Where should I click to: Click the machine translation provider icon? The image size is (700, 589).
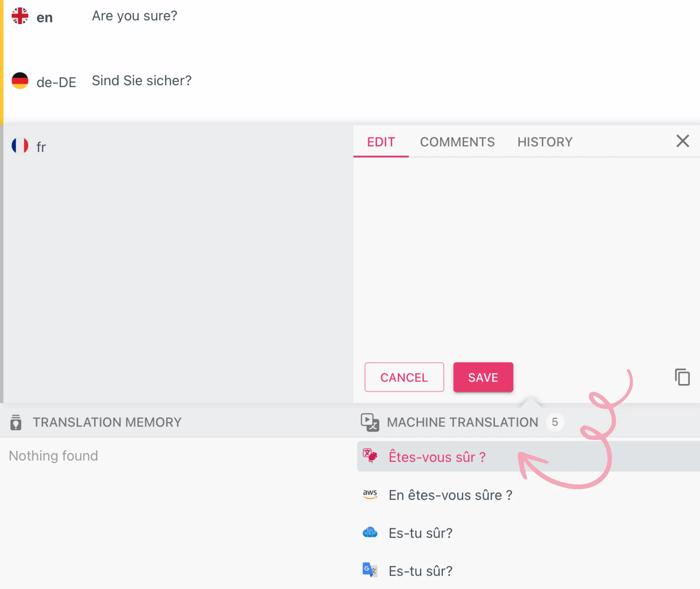[x=370, y=456]
